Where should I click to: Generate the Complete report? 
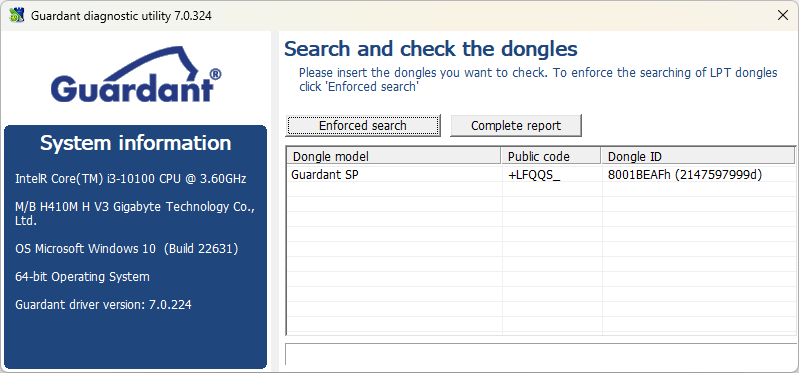[516, 125]
